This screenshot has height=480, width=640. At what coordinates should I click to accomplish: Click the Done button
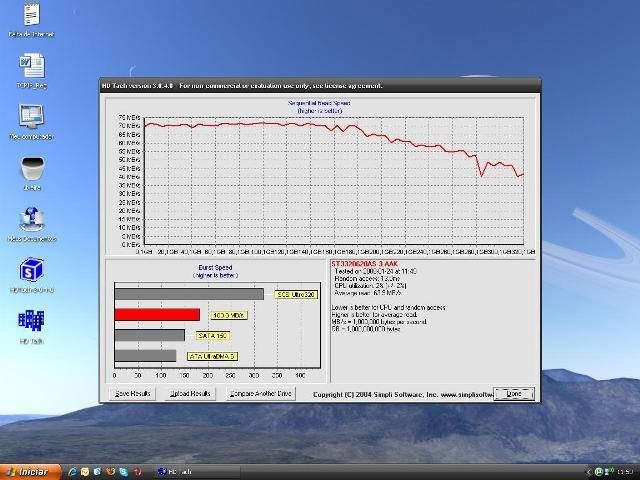coord(513,394)
